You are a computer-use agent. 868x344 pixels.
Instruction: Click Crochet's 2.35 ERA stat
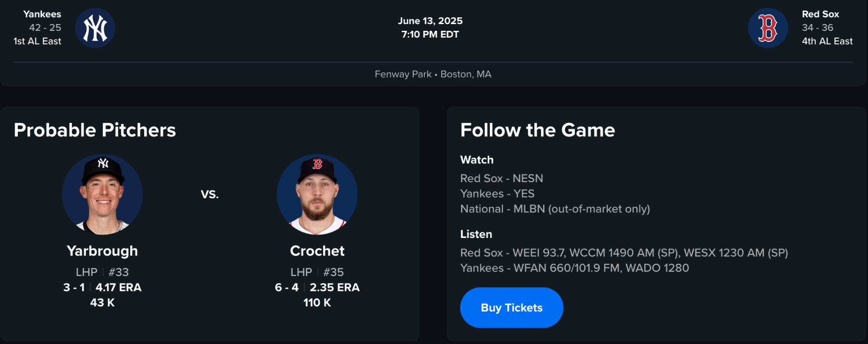tap(334, 288)
